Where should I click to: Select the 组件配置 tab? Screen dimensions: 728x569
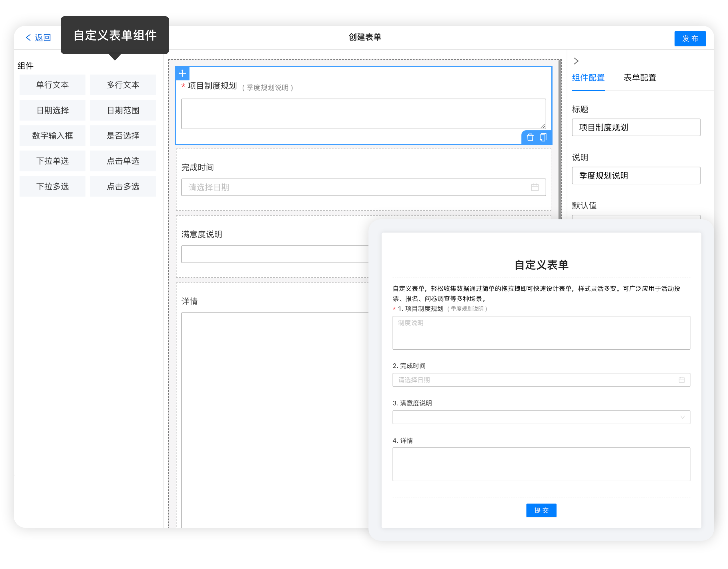coord(588,78)
